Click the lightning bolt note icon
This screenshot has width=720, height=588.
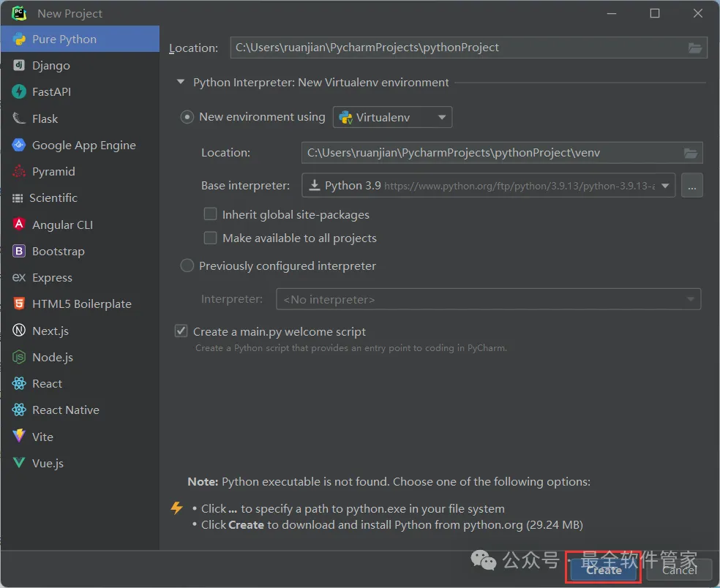coord(177,508)
